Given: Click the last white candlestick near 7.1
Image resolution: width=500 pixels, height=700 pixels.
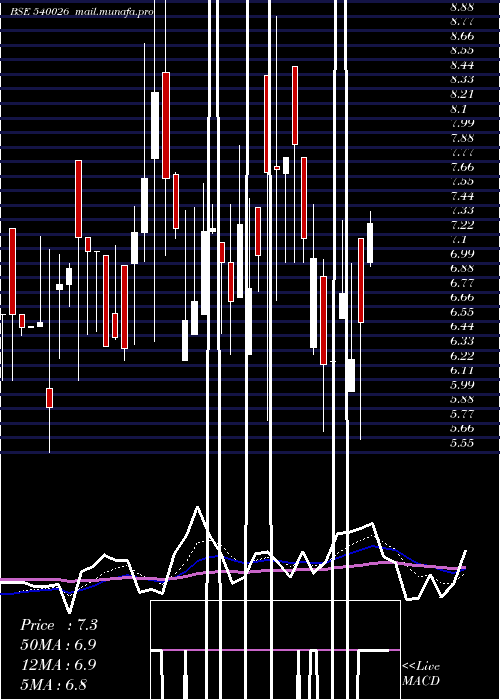Looking at the screenshot, I should (x=370, y=243).
